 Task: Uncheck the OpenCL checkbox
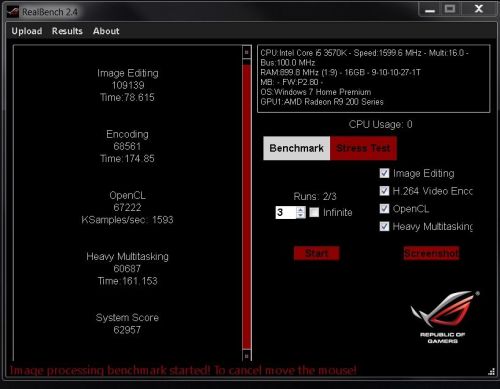pos(384,209)
